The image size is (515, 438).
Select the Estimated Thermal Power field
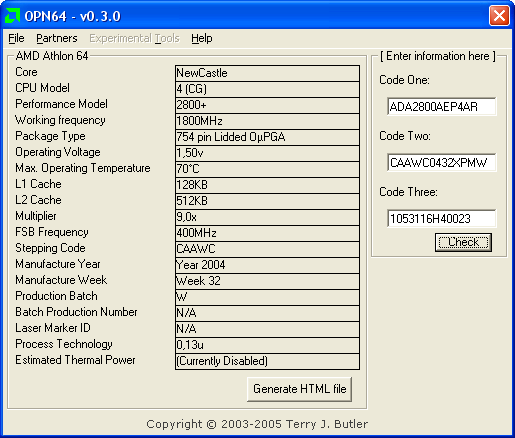267,361
